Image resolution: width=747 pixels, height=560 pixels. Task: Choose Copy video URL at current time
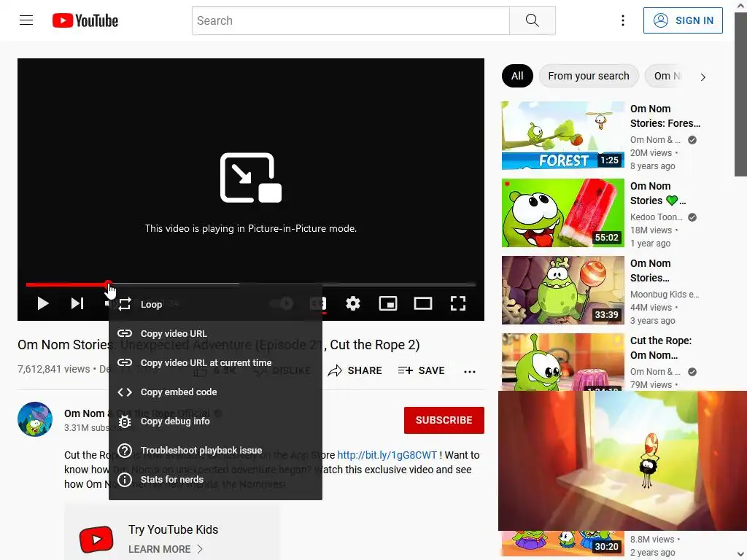point(215,363)
